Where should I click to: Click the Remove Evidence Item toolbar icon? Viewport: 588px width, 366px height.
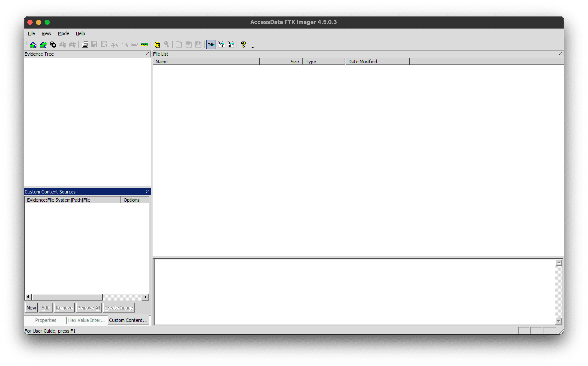click(x=63, y=45)
